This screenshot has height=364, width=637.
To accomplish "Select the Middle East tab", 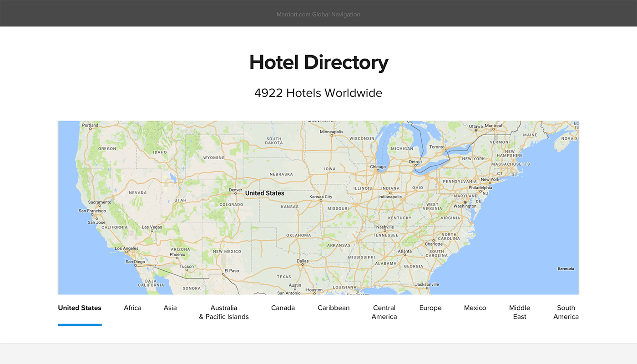I will (520, 313).
